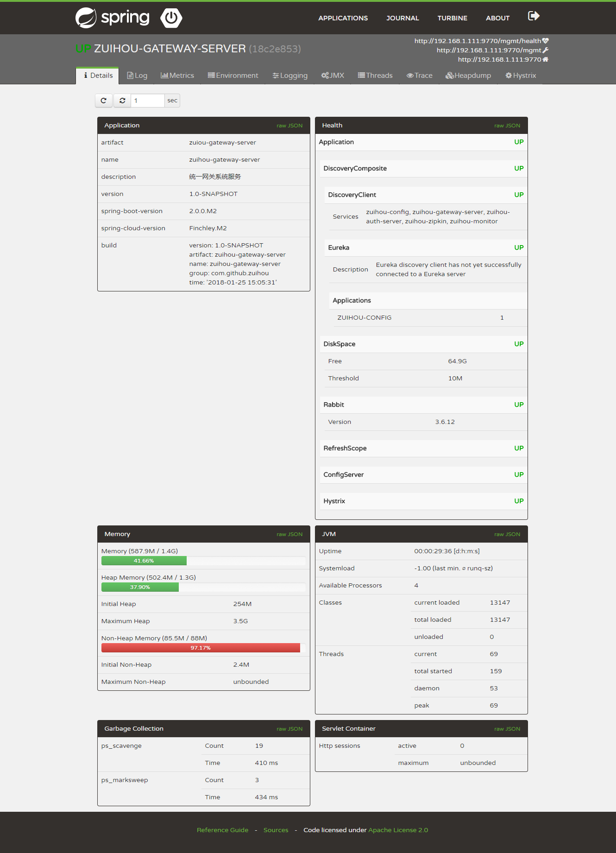The height and width of the screenshot is (853, 616).
Task: Switch to the Hystrix tab
Action: click(x=521, y=76)
